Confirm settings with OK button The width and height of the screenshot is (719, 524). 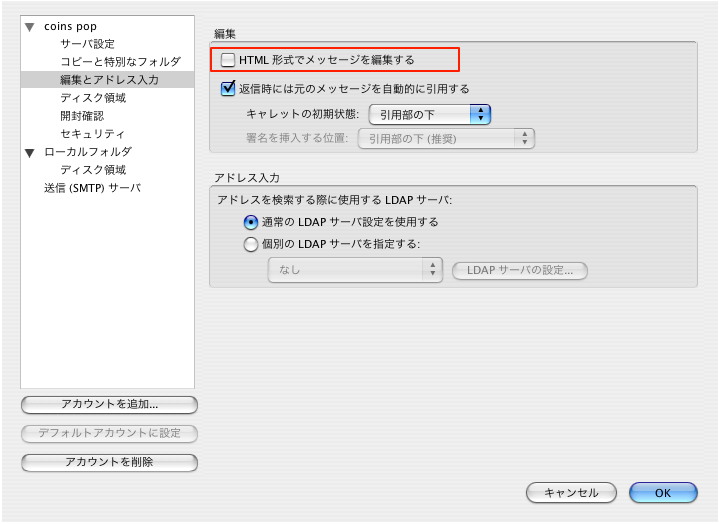662,493
